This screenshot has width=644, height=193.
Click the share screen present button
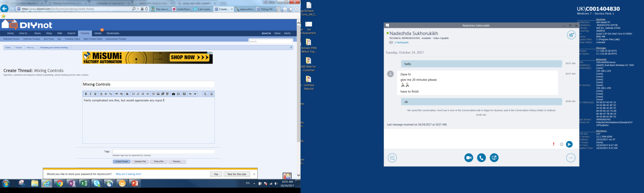[494, 158]
